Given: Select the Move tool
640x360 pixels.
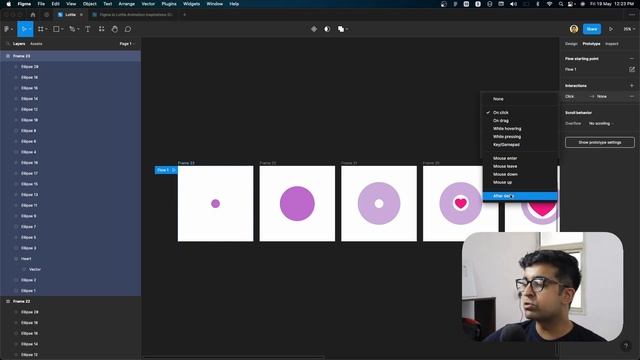Looking at the screenshot, I should click(24, 29).
